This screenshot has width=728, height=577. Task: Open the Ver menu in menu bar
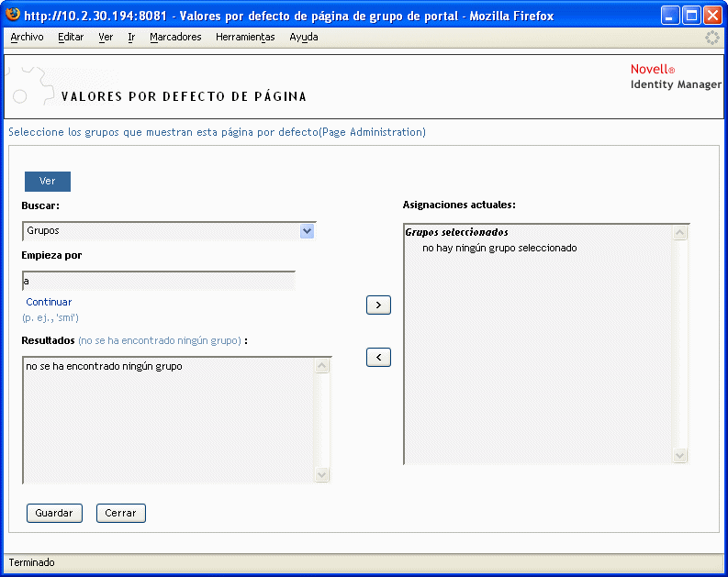(106, 37)
